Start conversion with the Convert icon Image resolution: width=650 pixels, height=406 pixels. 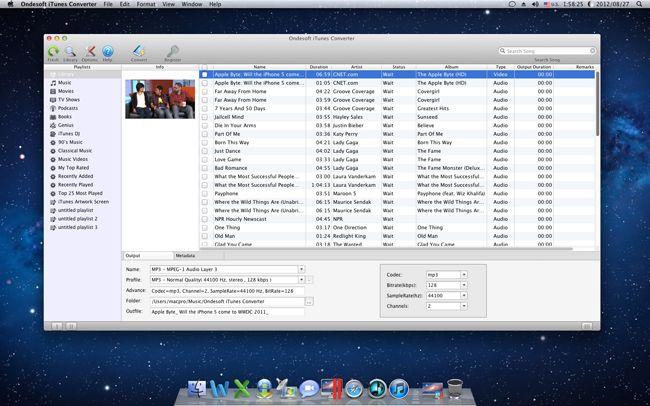(x=138, y=51)
